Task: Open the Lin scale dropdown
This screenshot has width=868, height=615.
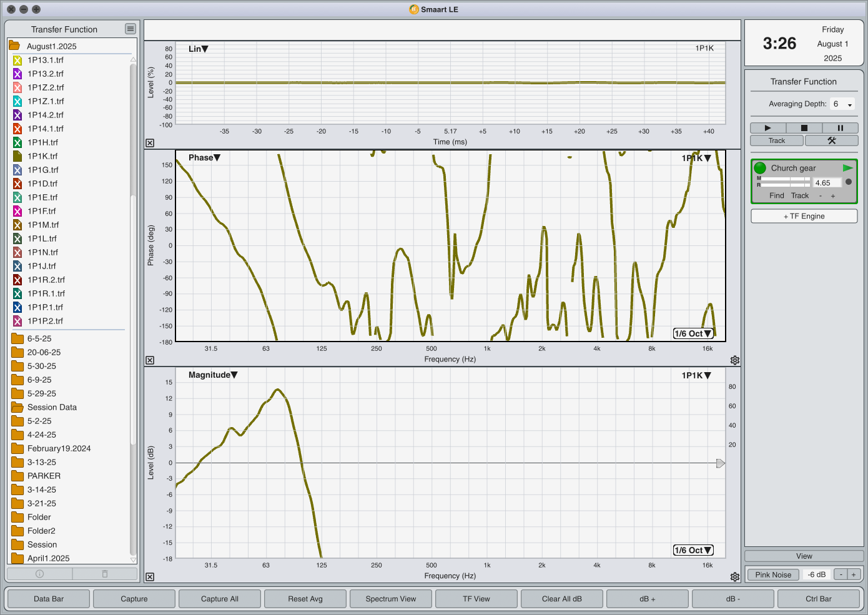Action: [x=199, y=49]
